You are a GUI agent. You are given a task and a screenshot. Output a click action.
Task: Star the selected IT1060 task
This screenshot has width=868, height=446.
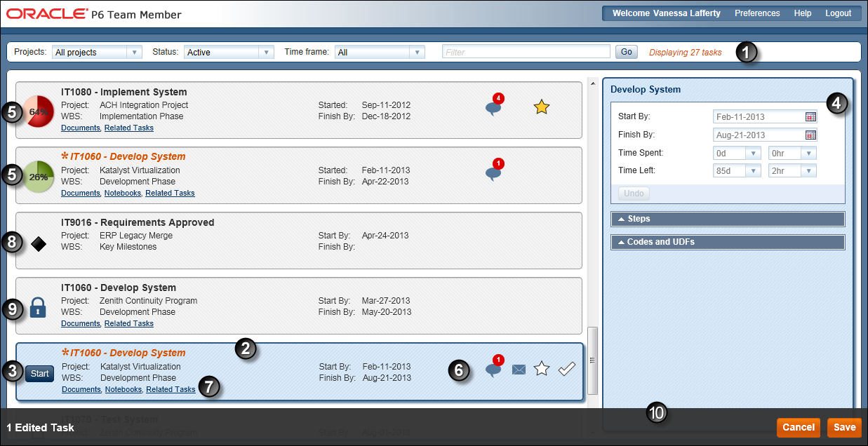point(541,368)
